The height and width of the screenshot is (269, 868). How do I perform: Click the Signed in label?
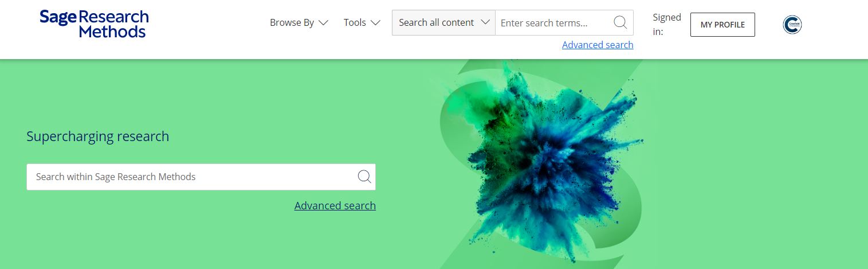click(x=667, y=25)
